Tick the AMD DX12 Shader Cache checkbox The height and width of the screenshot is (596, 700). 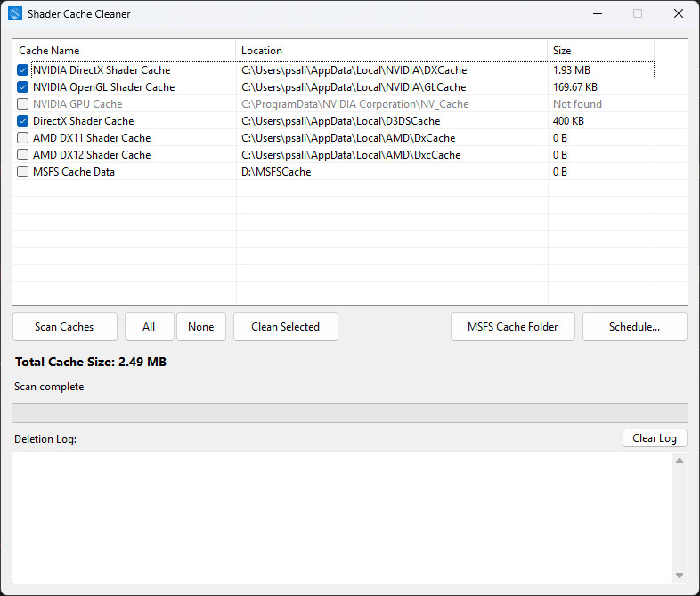tap(23, 155)
